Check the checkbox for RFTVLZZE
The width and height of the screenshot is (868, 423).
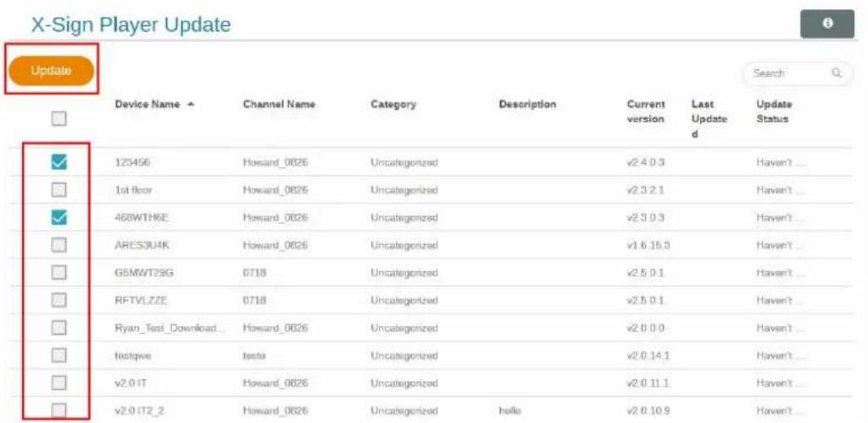click(x=58, y=300)
